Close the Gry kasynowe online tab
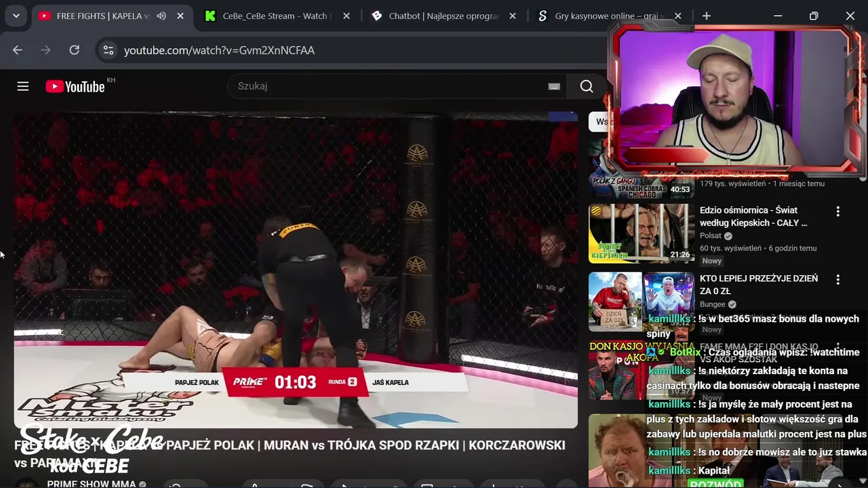 point(678,16)
